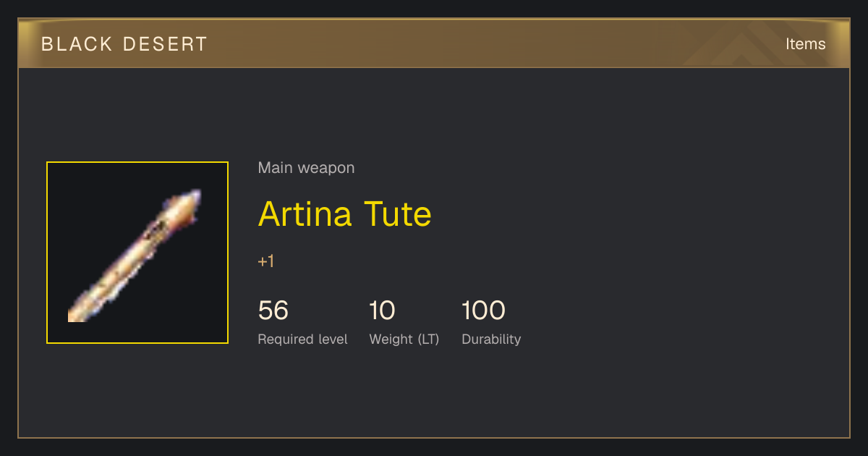Viewport: 868px width, 456px height.
Task: Click the word Tute in item title
Action: [x=397, y=214]
